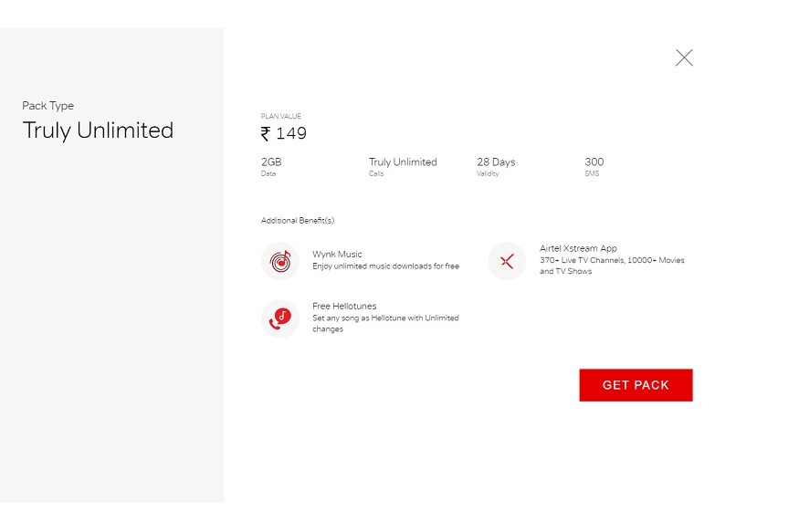Select the Airtel Xstream App title
Image resolution: width=799 pixels, height=532 pixels.
click(578, 248)
